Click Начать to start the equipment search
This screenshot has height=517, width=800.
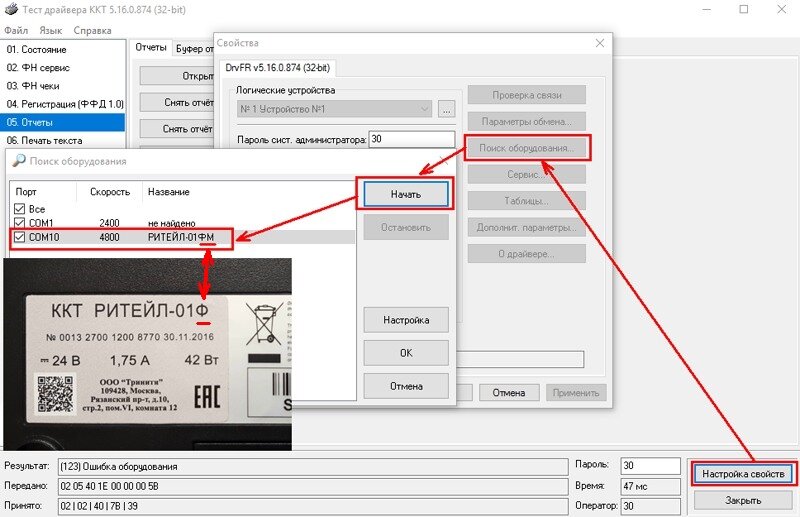point(406,194)
